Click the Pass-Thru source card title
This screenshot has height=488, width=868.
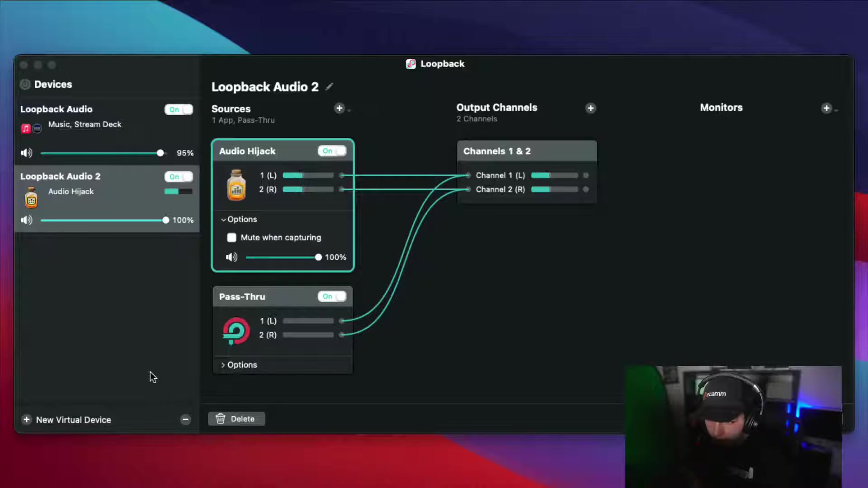click(242, 297)
